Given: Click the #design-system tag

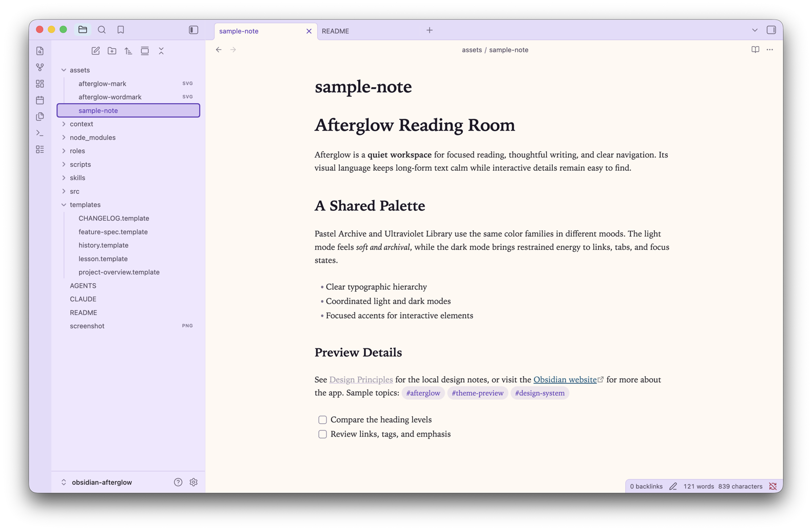Looking at the screenshot, I should coord(539,393).
